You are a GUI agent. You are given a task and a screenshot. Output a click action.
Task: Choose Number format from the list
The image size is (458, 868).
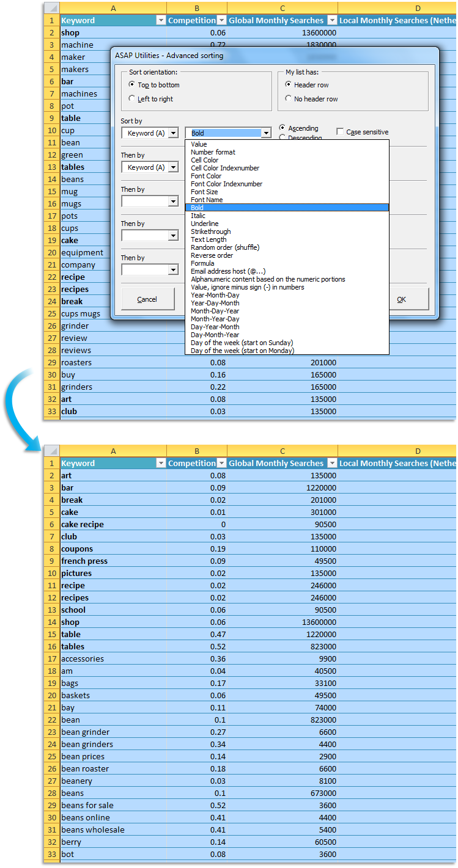pos(287,152)
